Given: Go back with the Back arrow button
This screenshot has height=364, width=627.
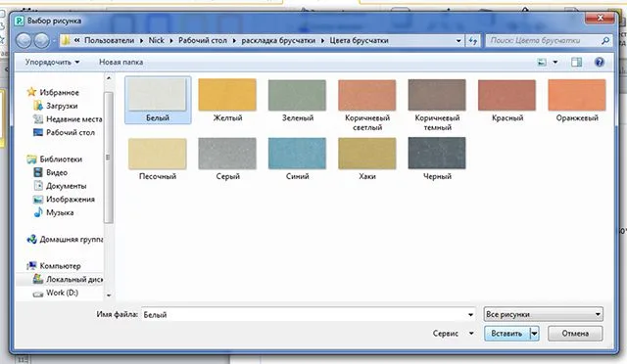Looking at the screenshot, I should click(24, 41).
